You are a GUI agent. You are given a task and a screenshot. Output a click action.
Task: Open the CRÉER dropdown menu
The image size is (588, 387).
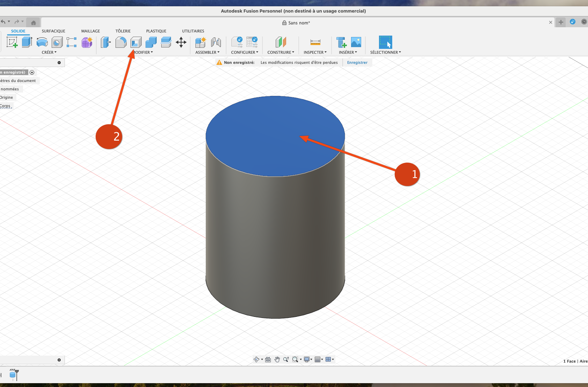tap(49, 52)
